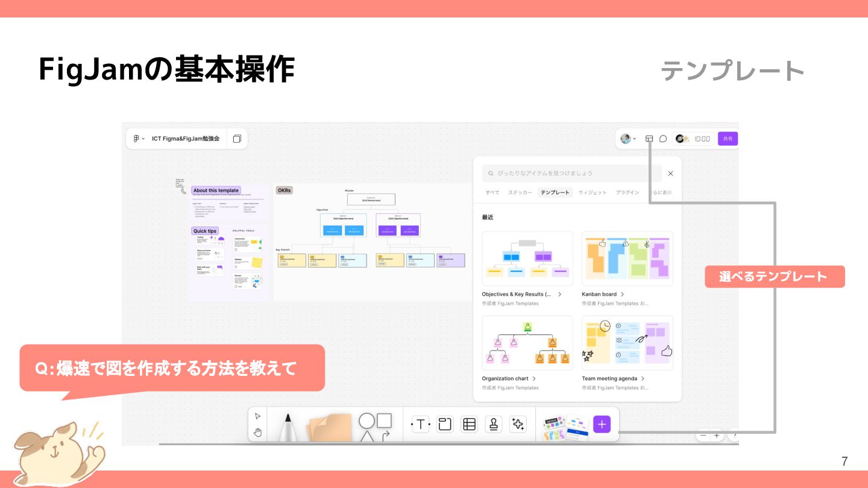The image size is (868, 488).
Task: Click the templates layout icon in top bar
Action: 649,139
